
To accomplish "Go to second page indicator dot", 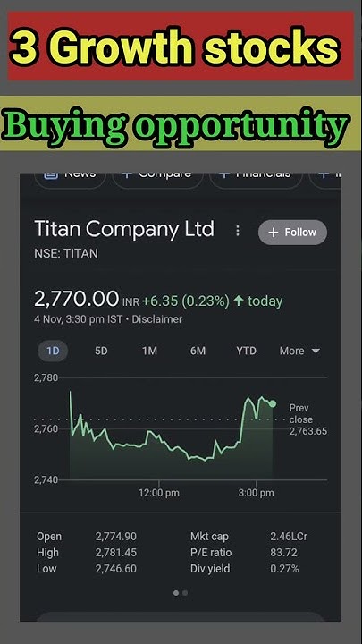I will (185, 593).
